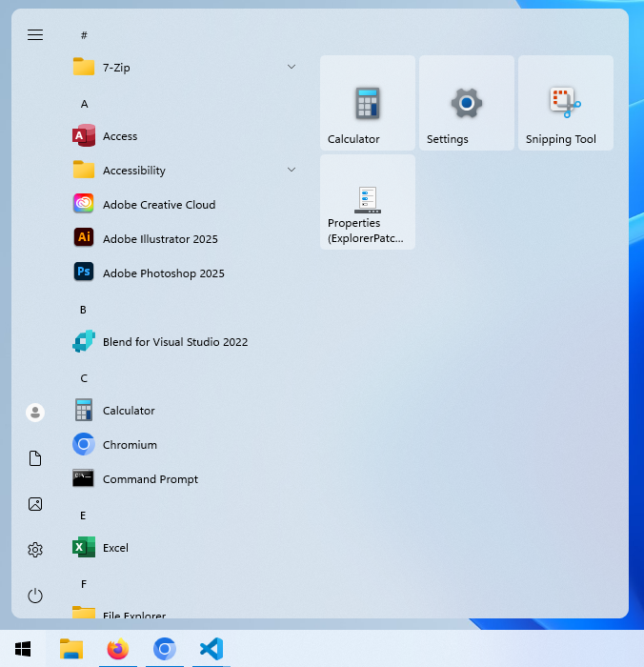Switch to Chromium on the taskbar
The height and width of the screenshot is (667, 644).
165,649
